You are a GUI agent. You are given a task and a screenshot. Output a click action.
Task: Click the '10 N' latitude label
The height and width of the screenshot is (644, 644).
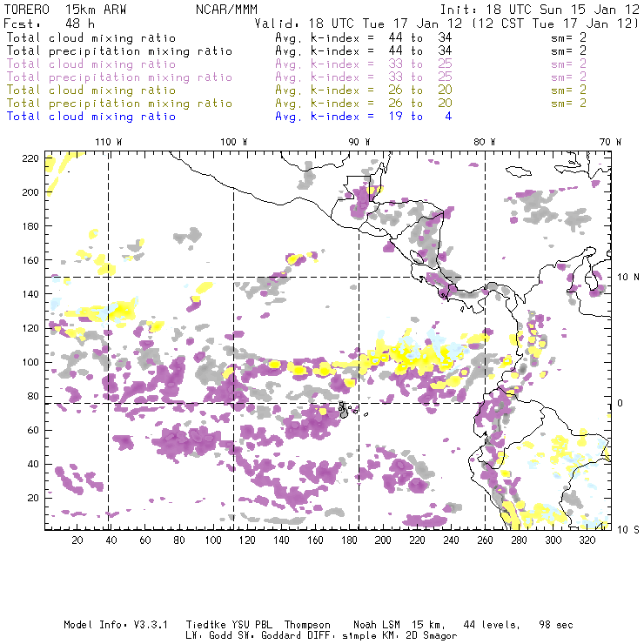click(628, 278)
